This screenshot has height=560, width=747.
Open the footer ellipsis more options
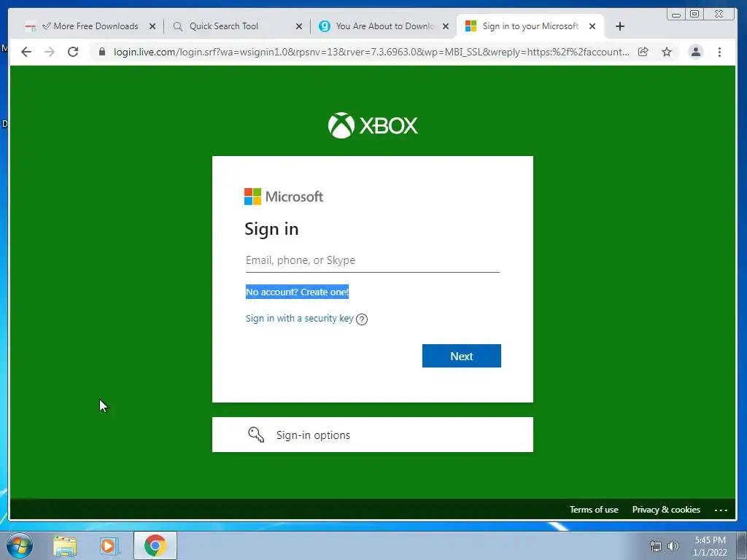[x=721, y=510]
